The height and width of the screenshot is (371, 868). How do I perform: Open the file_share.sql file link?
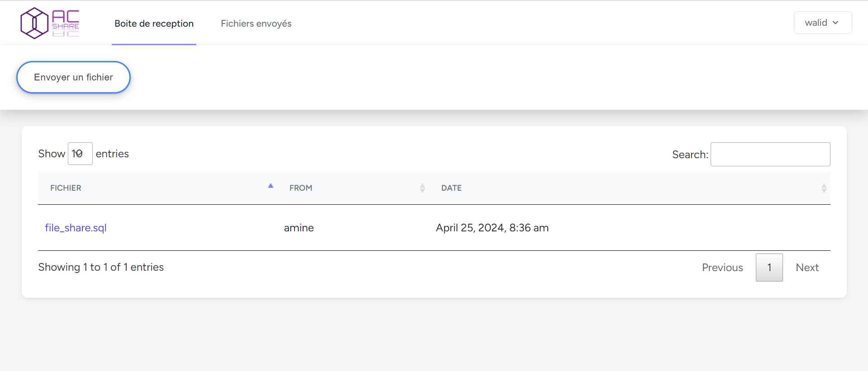76,228
